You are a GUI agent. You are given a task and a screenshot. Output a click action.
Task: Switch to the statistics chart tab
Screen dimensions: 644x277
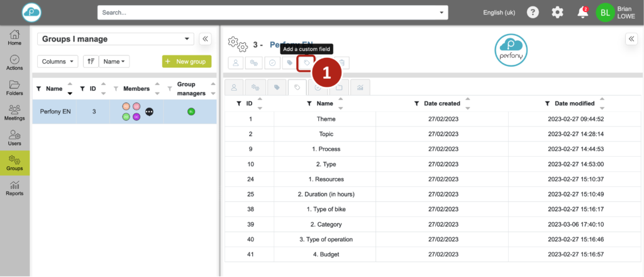click(x=360, y=88)
